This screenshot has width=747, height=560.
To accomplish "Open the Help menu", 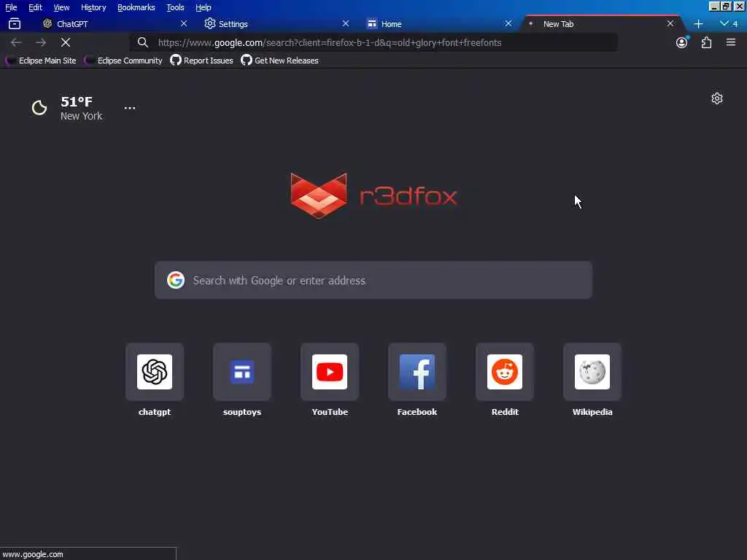I will point(204,7).
